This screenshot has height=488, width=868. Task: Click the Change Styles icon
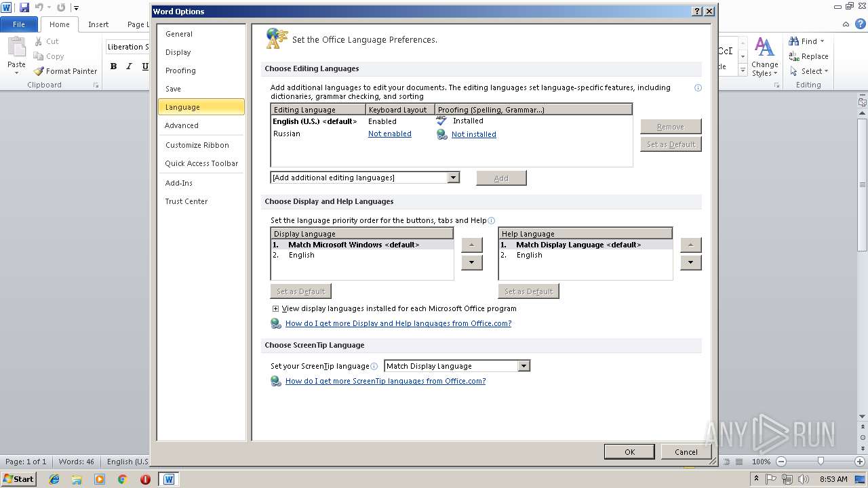point(764,47)
